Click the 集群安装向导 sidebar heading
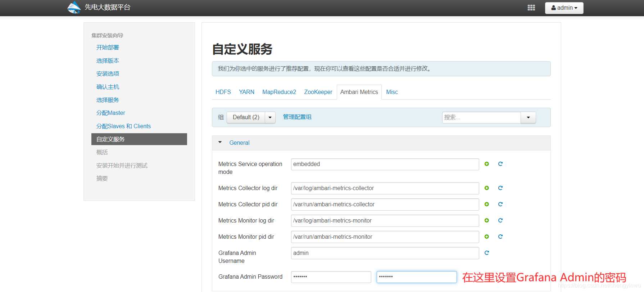Viewport: 644px width, 292px height. tap(107, 35)
